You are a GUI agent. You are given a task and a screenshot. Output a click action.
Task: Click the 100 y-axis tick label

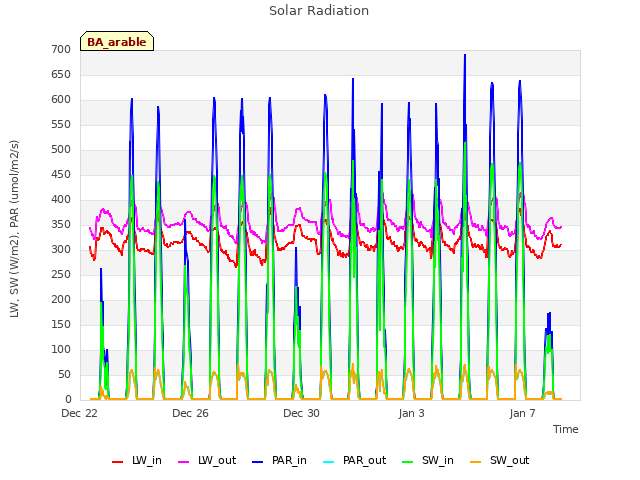point(61,349)
